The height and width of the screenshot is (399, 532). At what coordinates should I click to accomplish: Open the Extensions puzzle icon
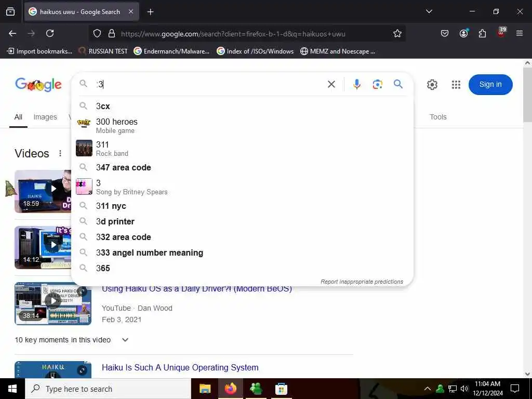pyautogui.click(x=482, y=33)
